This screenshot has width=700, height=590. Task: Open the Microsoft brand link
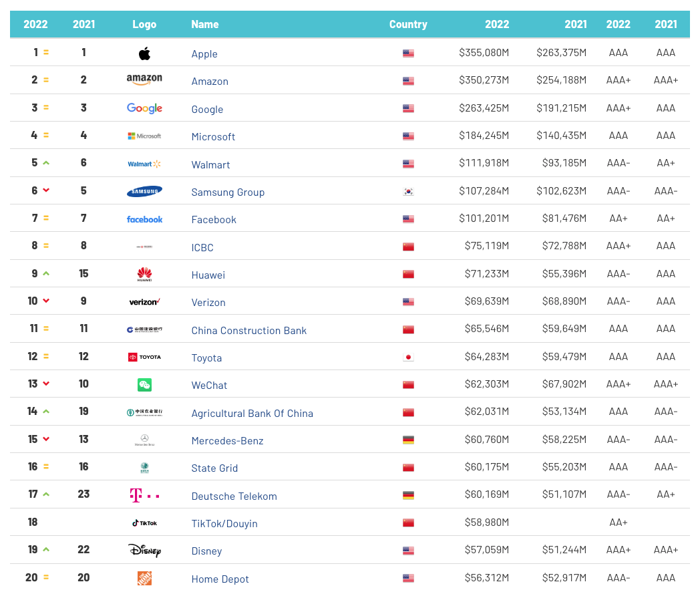(x=213, y=137)
